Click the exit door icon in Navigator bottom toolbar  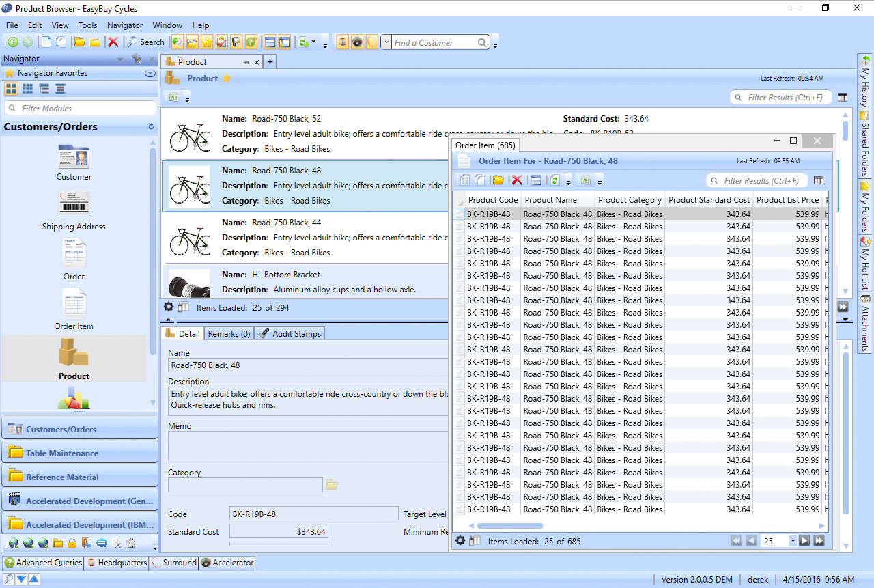[x=87, y=544]
